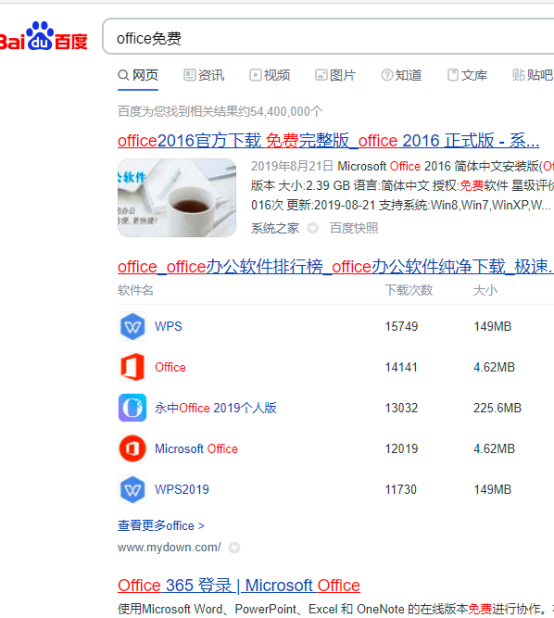Click the round Microsoft Office icon
554x618 pixels.
[132, 449]
